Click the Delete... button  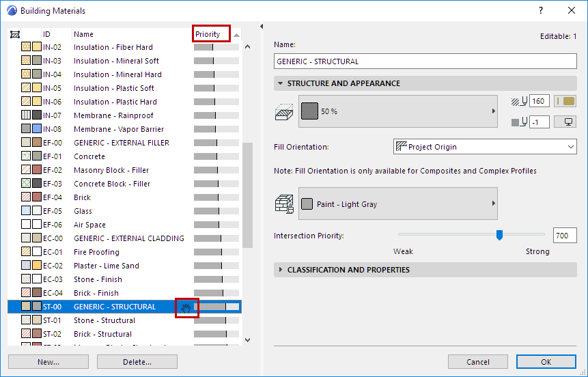137,362
